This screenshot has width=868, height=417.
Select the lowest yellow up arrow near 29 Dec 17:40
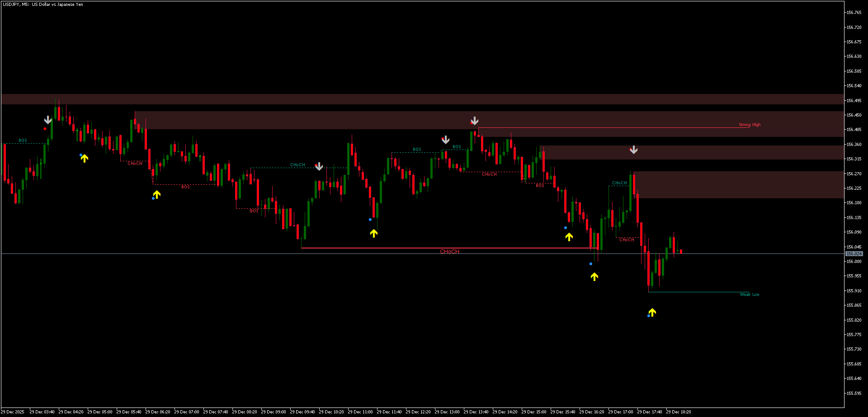pos(652,312)
